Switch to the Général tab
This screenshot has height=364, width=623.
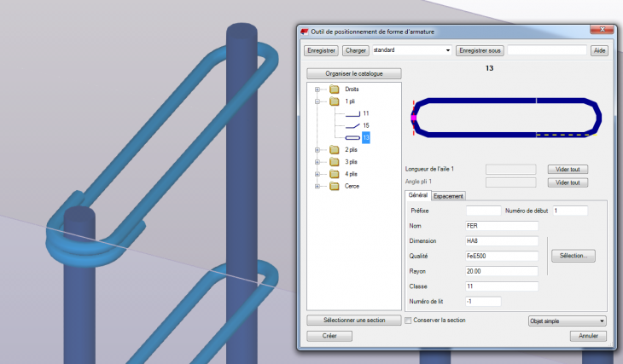tap(418, 195)
